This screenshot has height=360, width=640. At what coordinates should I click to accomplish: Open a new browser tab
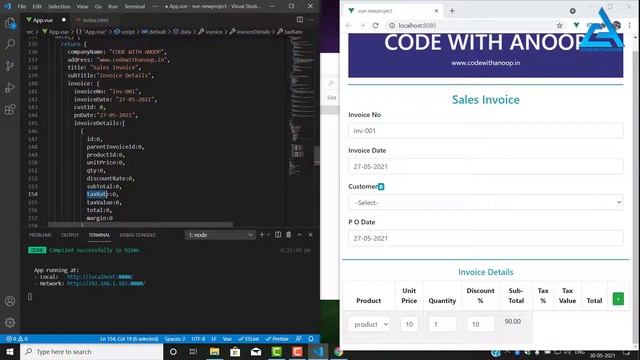452,11
